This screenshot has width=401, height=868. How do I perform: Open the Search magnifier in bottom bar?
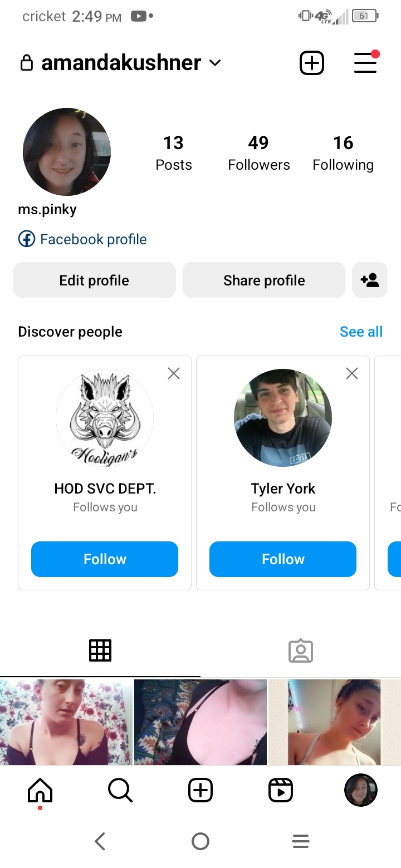pos(120,790)
